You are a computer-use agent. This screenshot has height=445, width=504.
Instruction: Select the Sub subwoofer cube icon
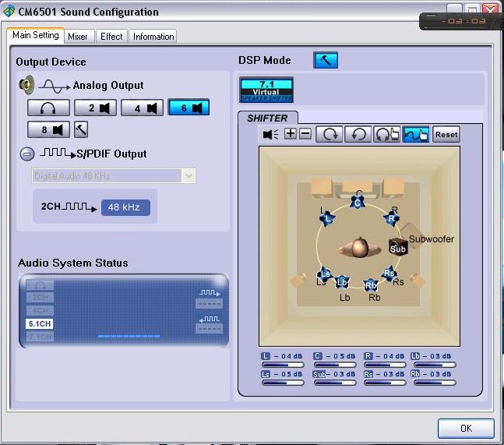coord(398,247)
